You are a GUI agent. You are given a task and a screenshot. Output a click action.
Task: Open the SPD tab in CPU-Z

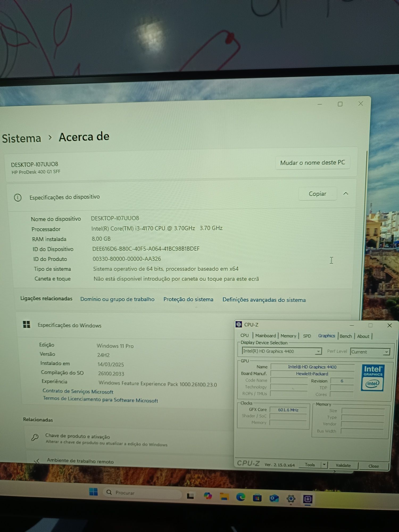point(307,336)
